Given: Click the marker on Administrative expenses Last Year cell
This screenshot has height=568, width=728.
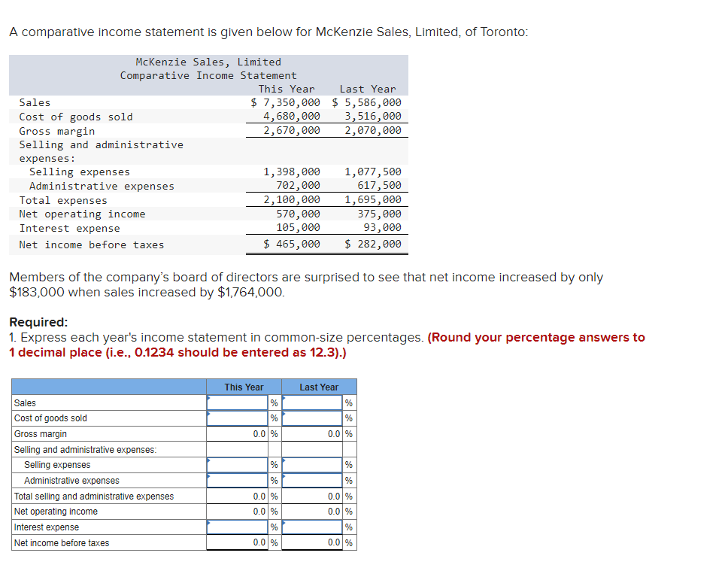Looking at the screenshot, I should pos(284,475).
